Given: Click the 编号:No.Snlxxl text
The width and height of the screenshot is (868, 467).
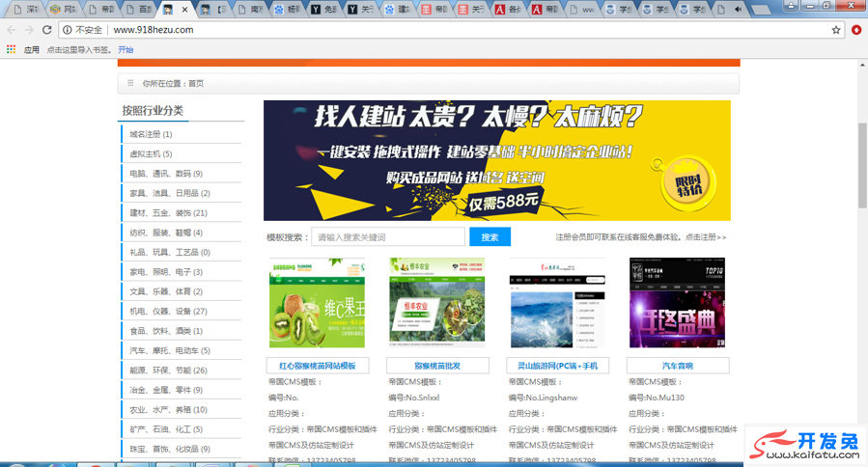Looking at the screenshot, I should pos(413,398).
